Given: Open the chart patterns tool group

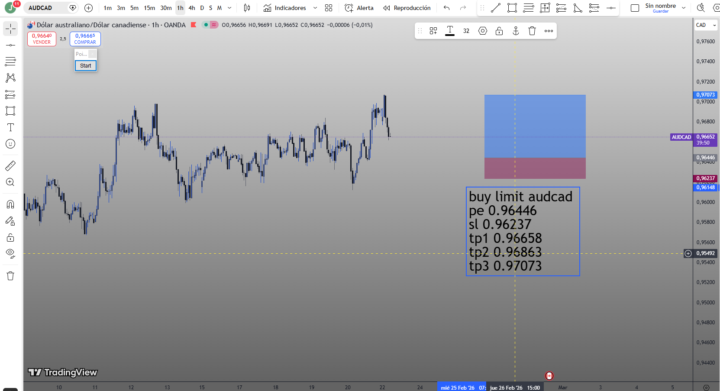Looking at the screenshot, I should [x=10, y=78].
